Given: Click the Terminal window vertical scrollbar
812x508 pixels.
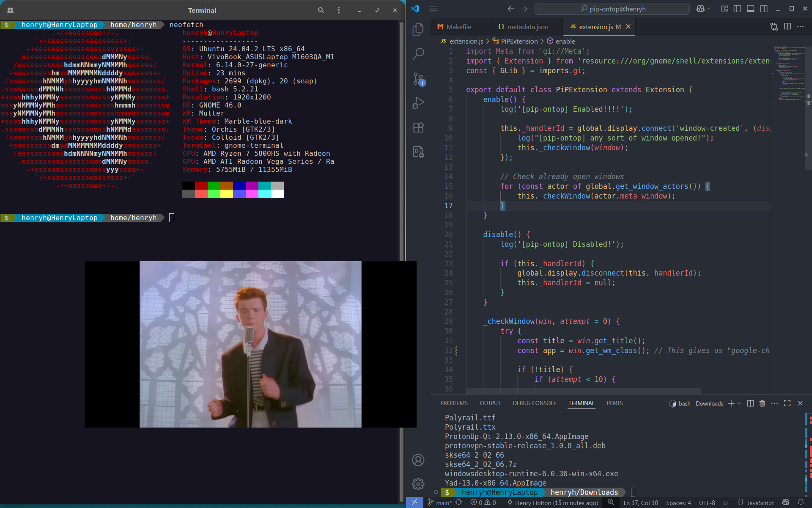Looking at the screenshot, I should 401,262.
